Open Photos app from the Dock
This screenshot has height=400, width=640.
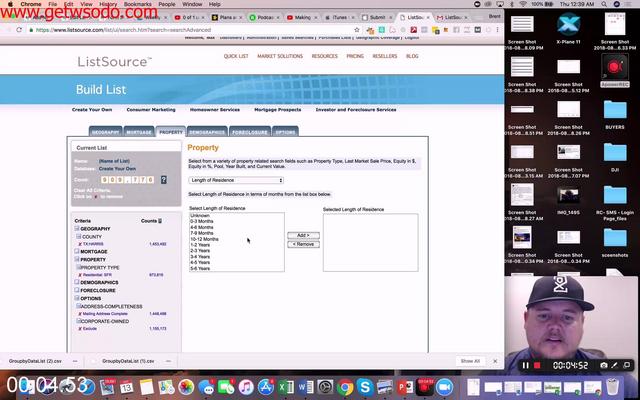click(x=186, y=387)
